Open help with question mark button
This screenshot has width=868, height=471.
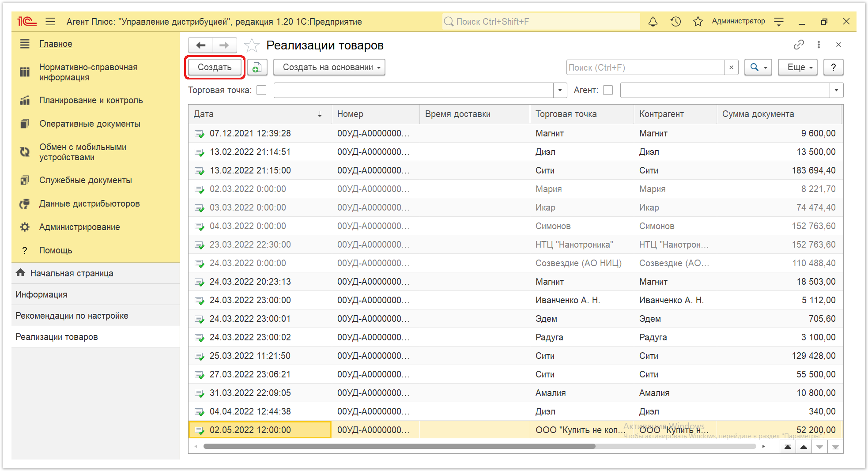tap(833, 67)
